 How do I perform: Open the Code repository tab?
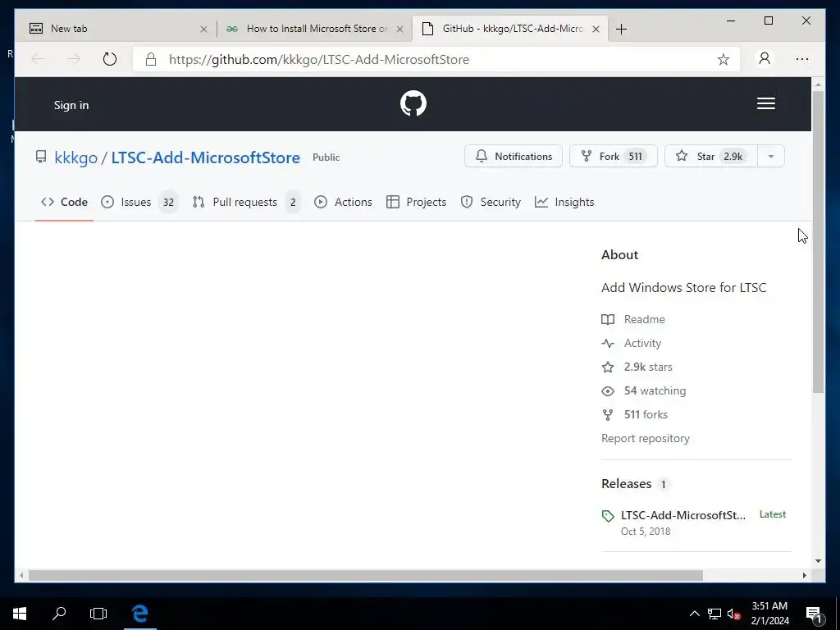64,202
